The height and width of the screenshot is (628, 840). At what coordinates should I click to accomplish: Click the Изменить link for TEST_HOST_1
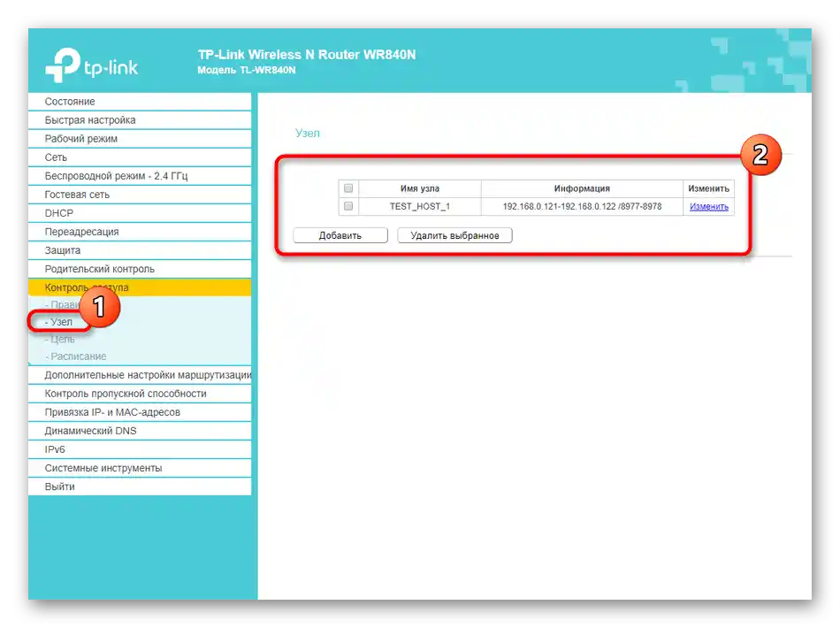709,207
